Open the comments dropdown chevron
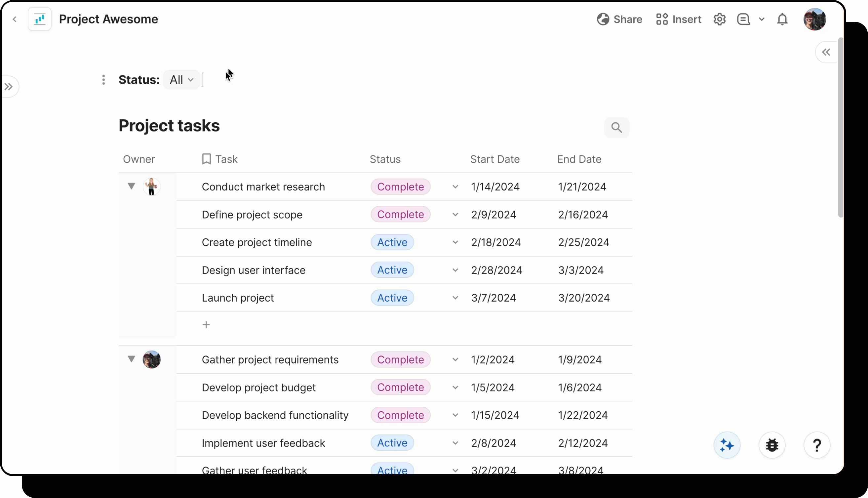 click(762, 19)
